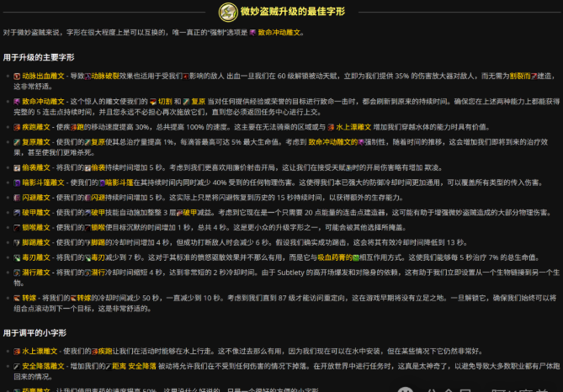Click the 用于升级的主要字形 section heading

click(39, 57)
